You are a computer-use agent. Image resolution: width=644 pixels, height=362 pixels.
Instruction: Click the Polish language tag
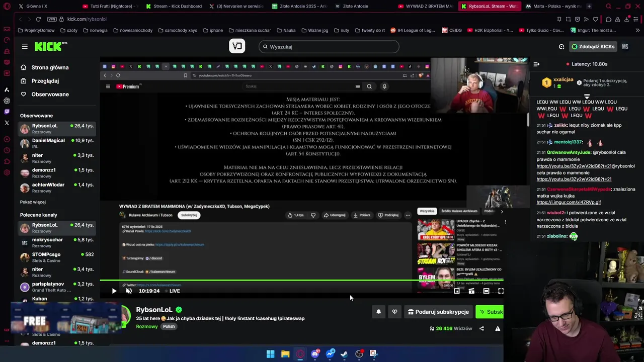click(169, 326)
